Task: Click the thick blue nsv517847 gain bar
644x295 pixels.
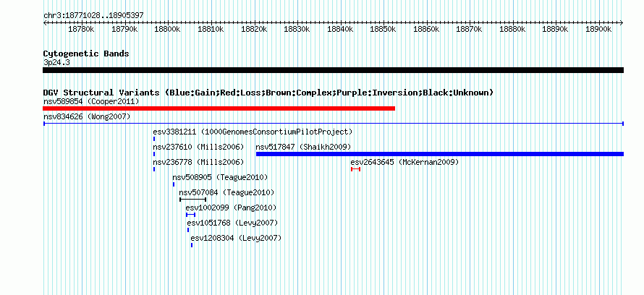Action: [440, 154]
